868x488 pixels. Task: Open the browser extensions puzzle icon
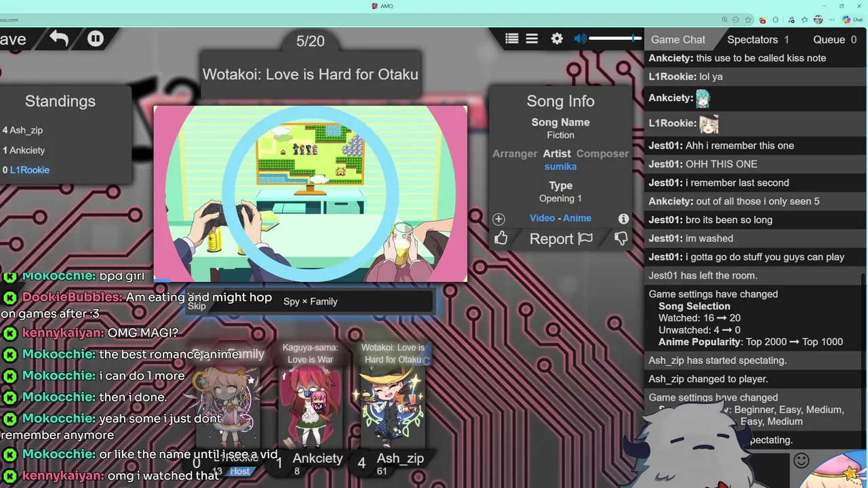click(x=776, y=20)
